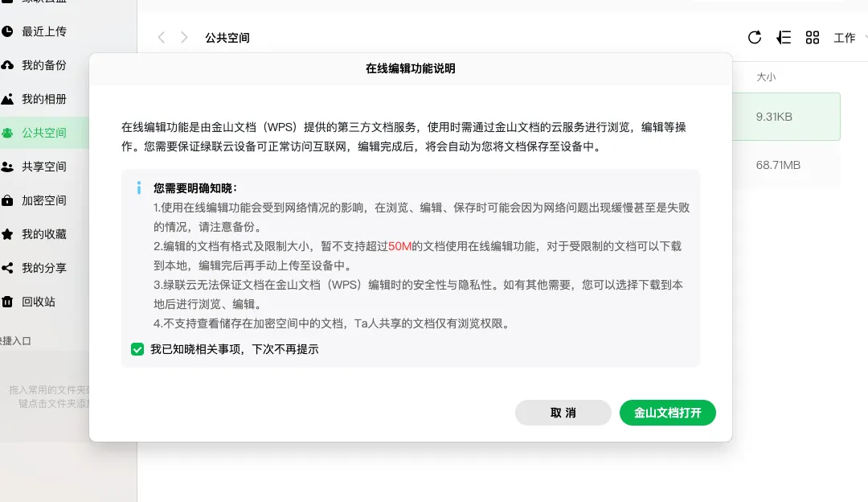Open 我的相册 in the sidebar
The height and width of the screenshot is (502, 868).
44,99
